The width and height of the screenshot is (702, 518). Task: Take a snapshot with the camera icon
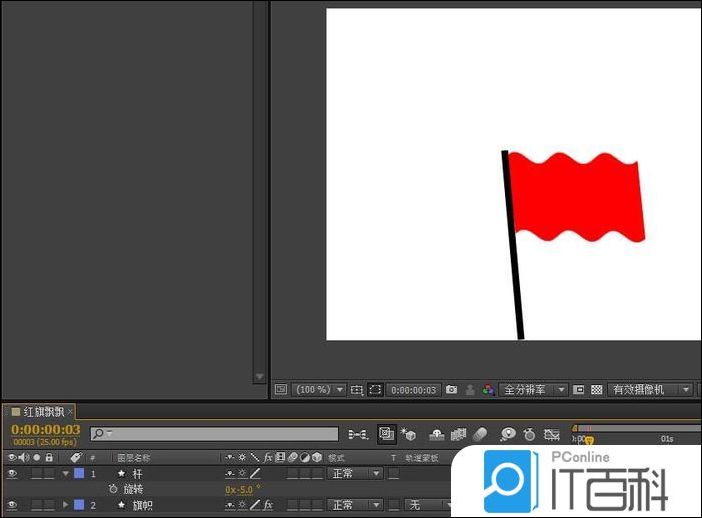coord(452,389)
